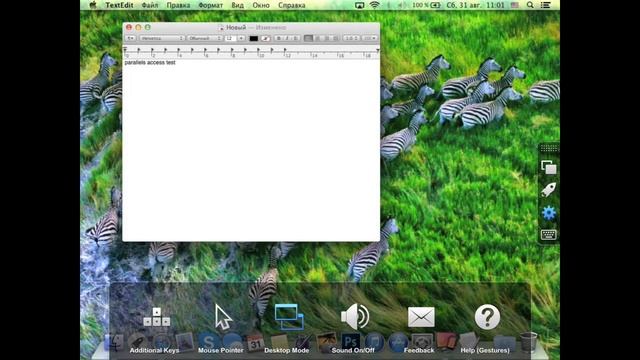Viewport: 640px width, 360px height.
Task: Open the Справка menu
Action: pos(291,5)
